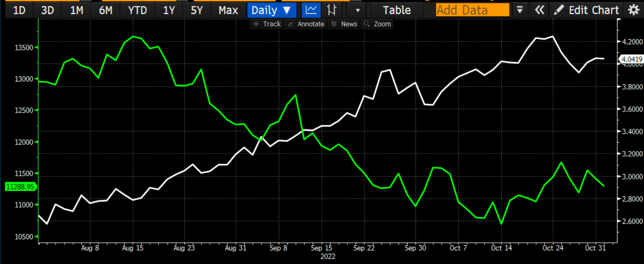Activate the Annotate tool
This screenshot has height=264, width=644.
click(x=306, y=24)
